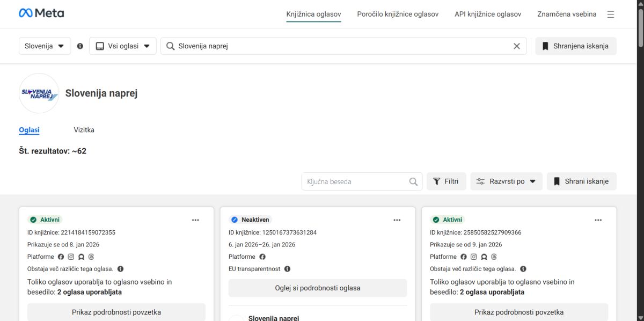Click info icon next to EU transparentnost
Image resolution: width=644 pixels, height=321 pixels.
click(x=288, y=269)
